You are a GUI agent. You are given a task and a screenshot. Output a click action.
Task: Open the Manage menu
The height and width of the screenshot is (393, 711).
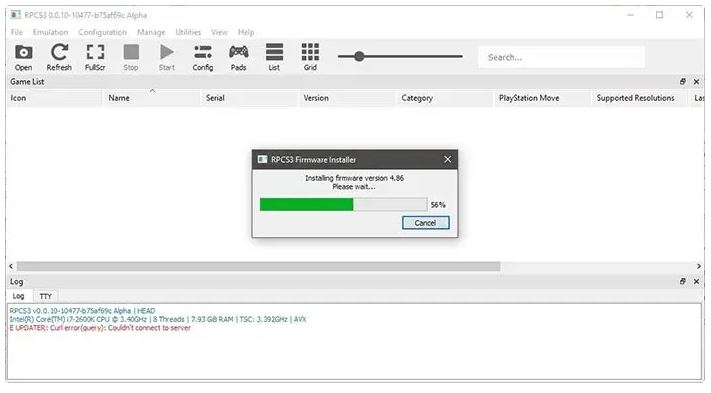click(151, 32)
